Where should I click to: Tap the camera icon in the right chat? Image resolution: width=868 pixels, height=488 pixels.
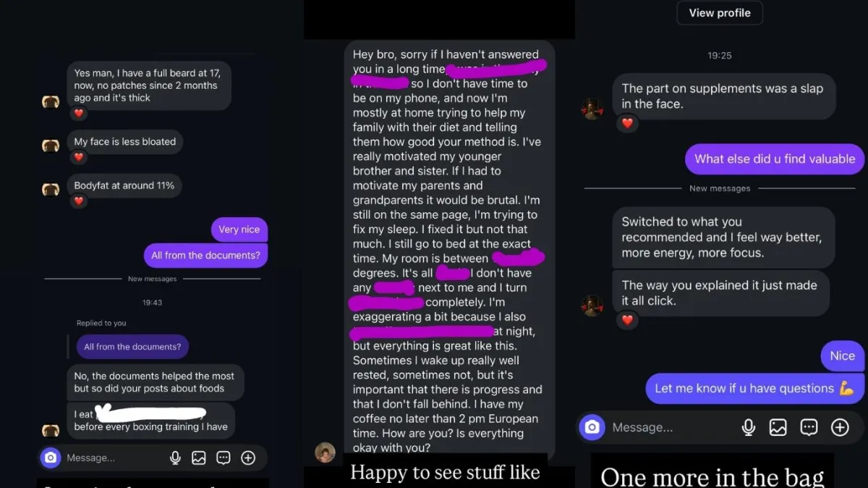pos(592,427)
